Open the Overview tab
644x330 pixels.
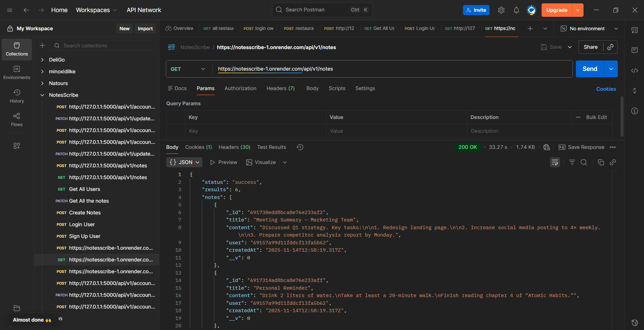pyautogui.click(x=179, y=29)
